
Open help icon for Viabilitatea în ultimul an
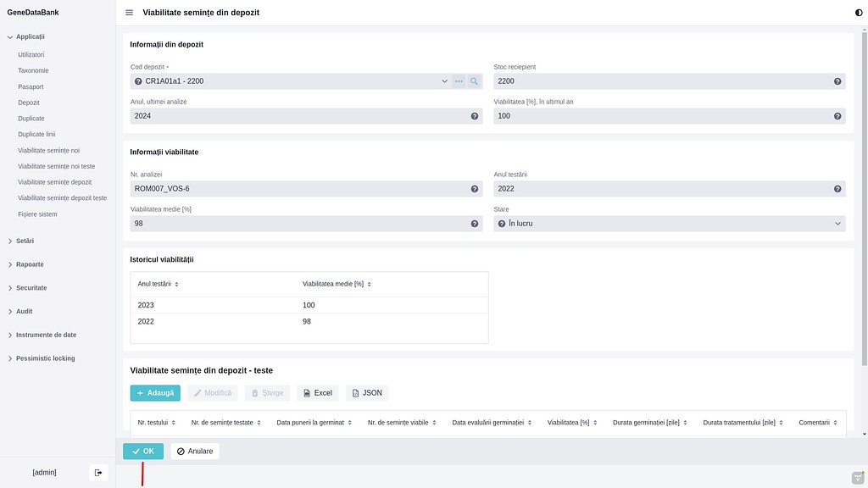(837, 116)
